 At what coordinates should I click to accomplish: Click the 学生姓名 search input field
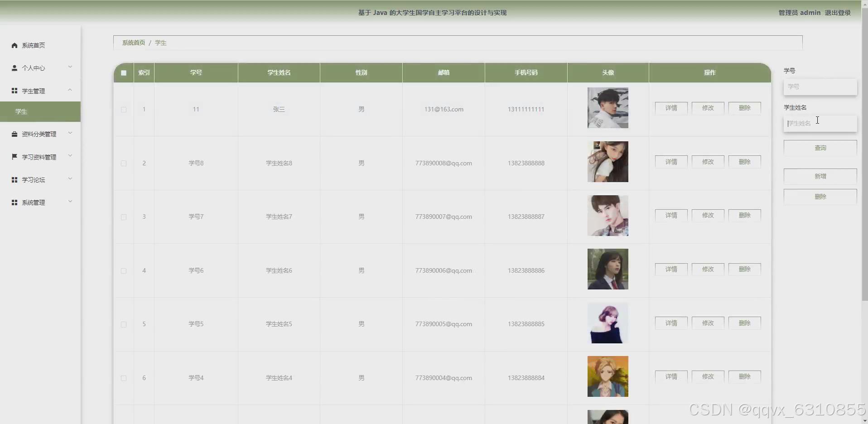pos(820,123)
